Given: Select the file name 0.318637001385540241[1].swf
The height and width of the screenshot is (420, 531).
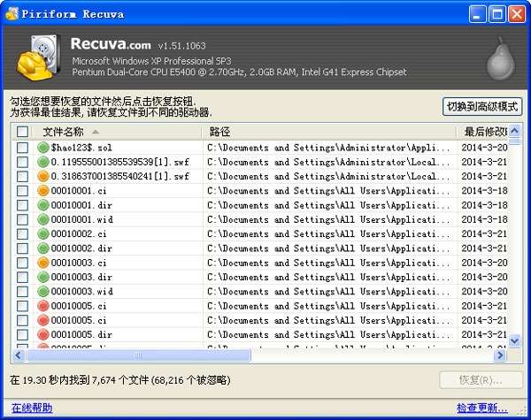Looking at the screenshot, I should pos(119,176).
